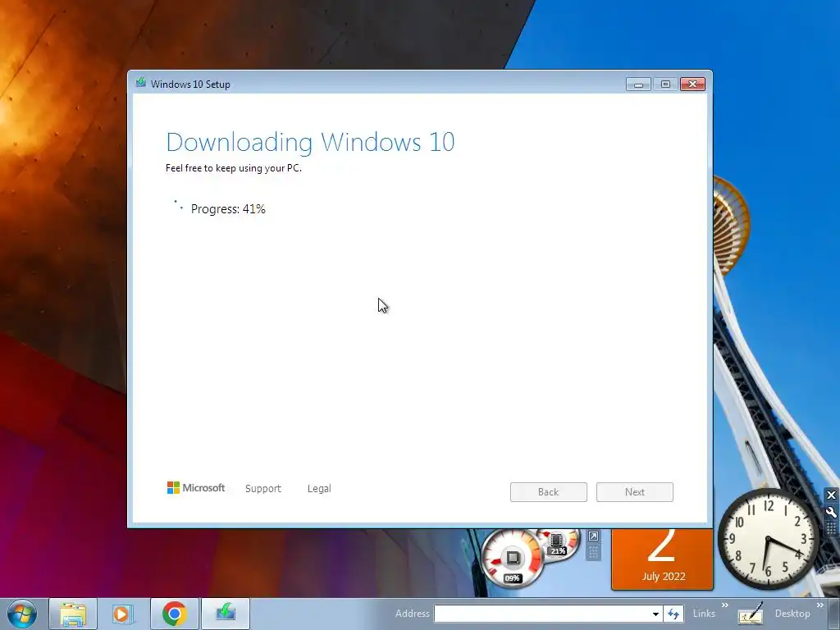Click the memory usage 21% dial
This screenshot has height=630, width=840.
[559, 544]
